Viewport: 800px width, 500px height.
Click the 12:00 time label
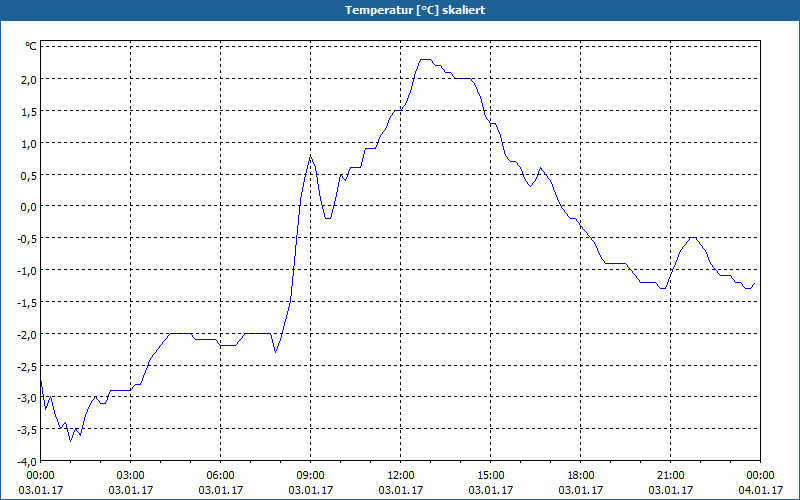pyautogui.click(x=401, y=476)
